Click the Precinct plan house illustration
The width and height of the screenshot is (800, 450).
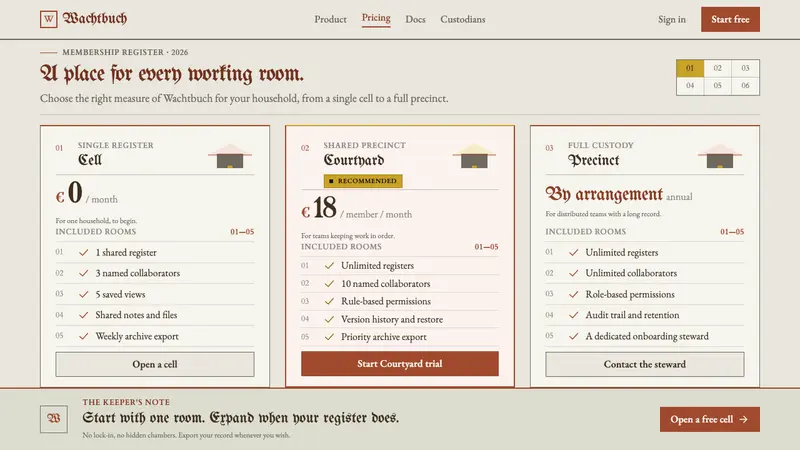[x=720, y=156]
